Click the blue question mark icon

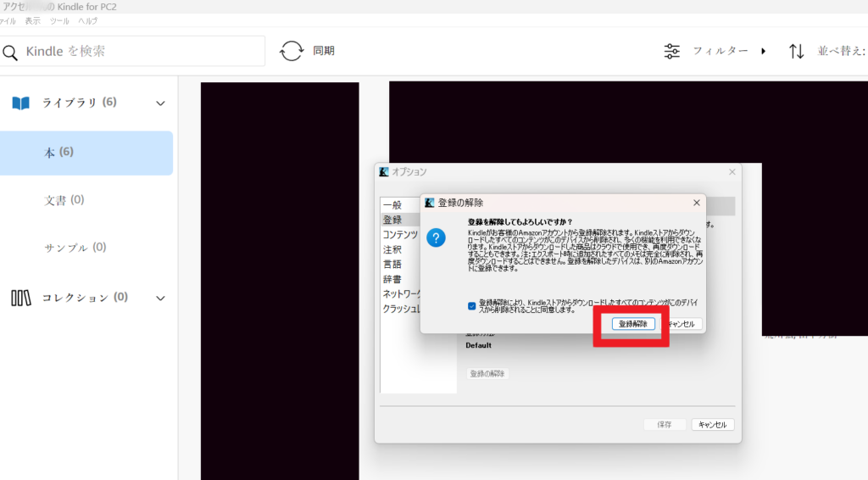pyautogui.click(x=437, y=238)
